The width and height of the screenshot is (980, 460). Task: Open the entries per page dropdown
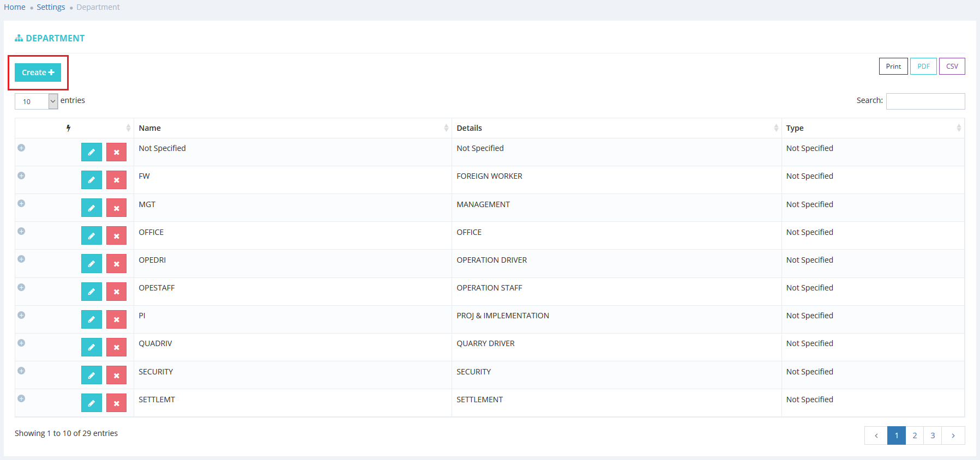(36, 101)
